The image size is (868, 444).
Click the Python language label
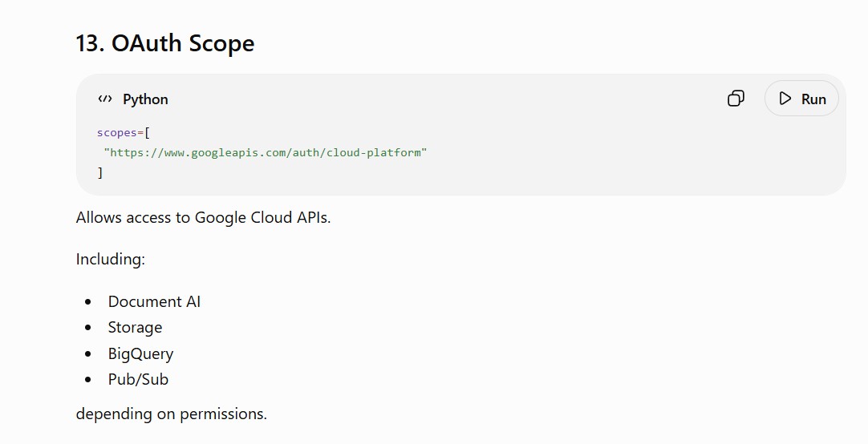click(145, 99)
